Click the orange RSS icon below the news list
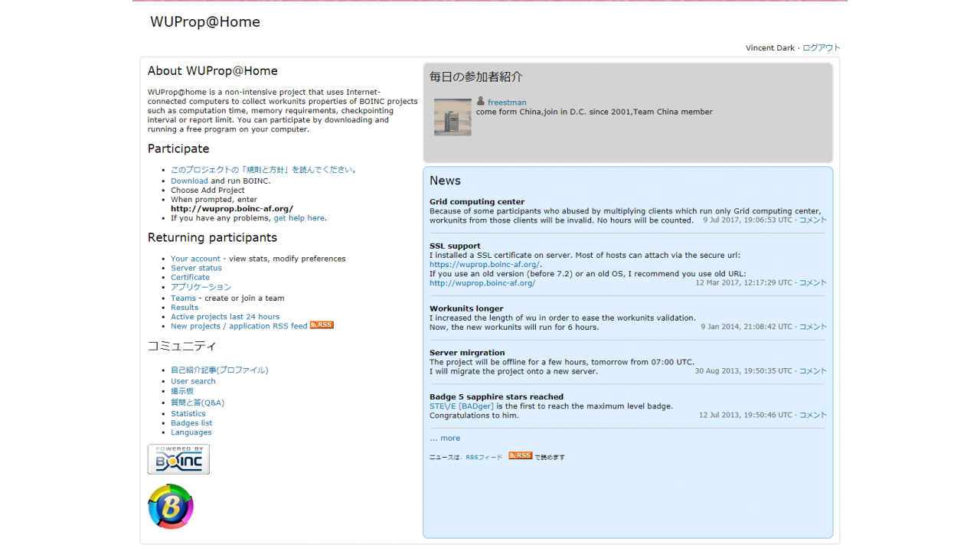 pyautogui.click(x=520, y=455)
